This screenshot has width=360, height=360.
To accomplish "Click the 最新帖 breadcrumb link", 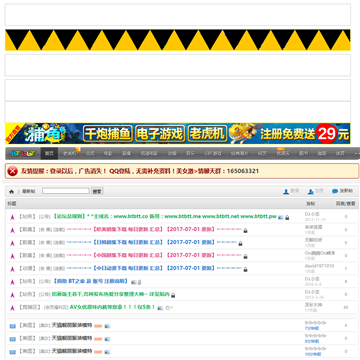I will [28, 191].
